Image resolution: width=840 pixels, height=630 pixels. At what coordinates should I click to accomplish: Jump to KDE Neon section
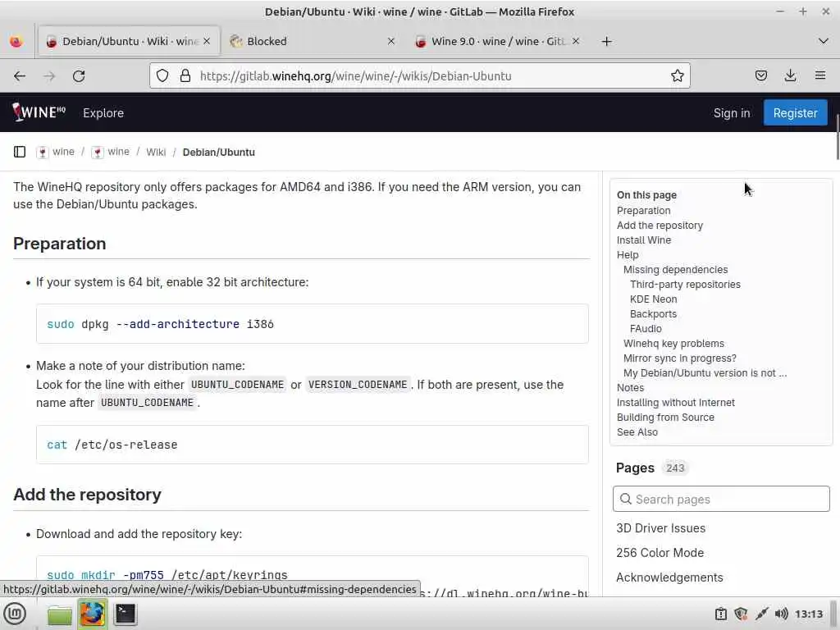tap(653, 299)
